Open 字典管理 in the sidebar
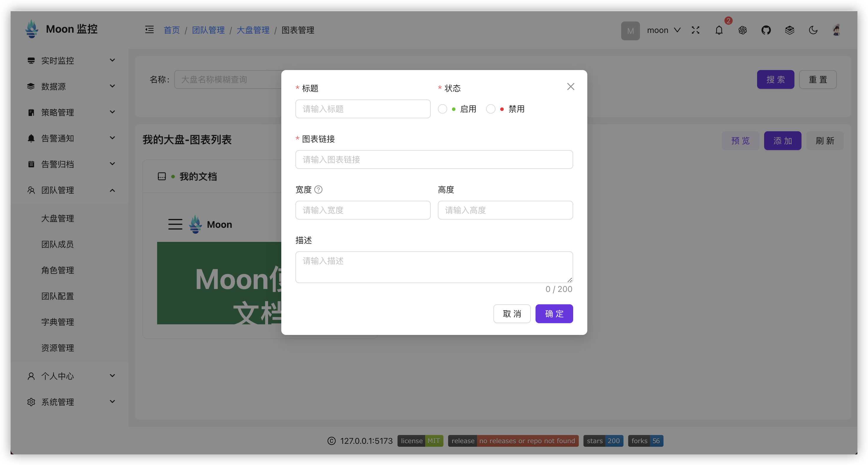The height and width of the screenshot is (465, 868). [x=58, y=322]
